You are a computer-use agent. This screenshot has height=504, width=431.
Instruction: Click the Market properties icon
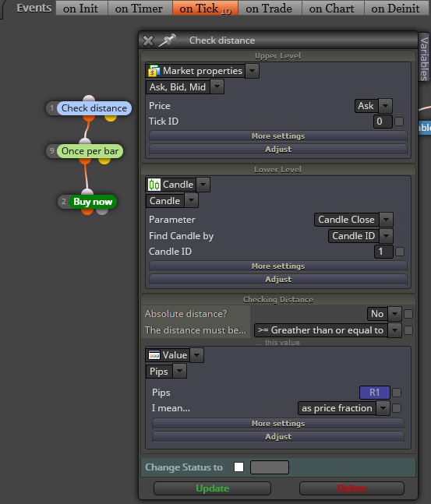point(154,71)
